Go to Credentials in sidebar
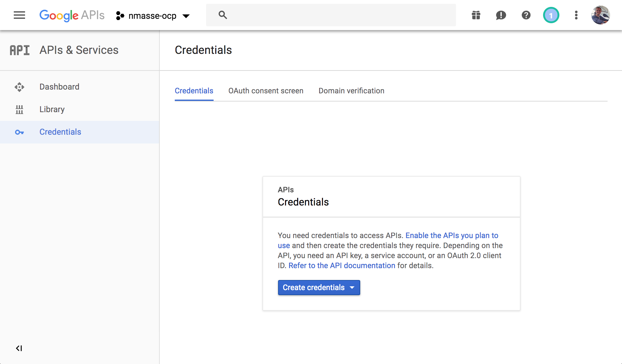 pyautogui.click(x=60, y=132)
